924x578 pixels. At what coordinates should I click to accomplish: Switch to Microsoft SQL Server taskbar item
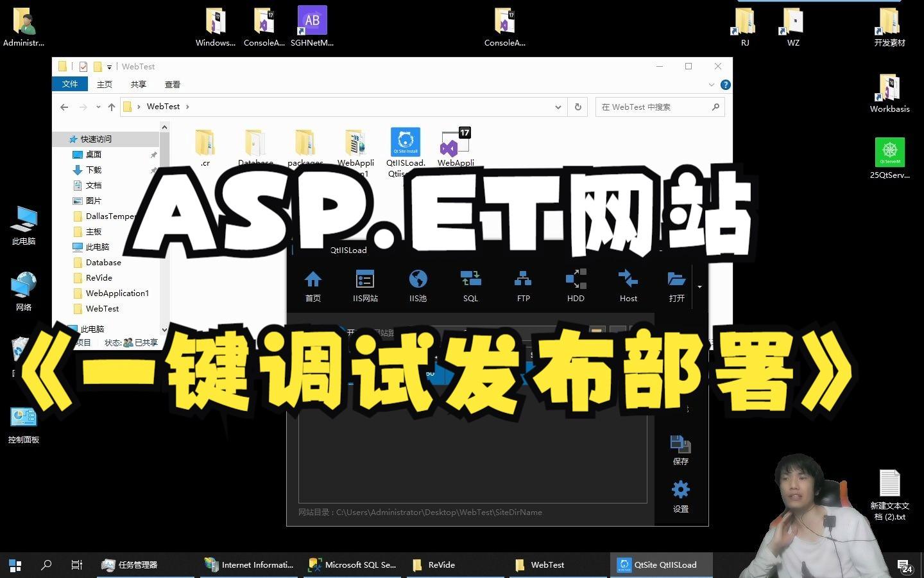coord(352,565)
